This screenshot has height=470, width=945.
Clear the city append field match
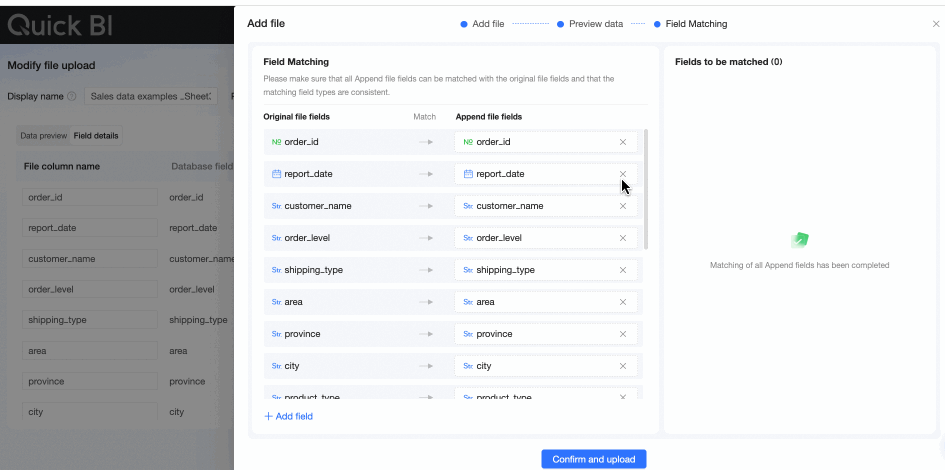click(x=623, y=366)
